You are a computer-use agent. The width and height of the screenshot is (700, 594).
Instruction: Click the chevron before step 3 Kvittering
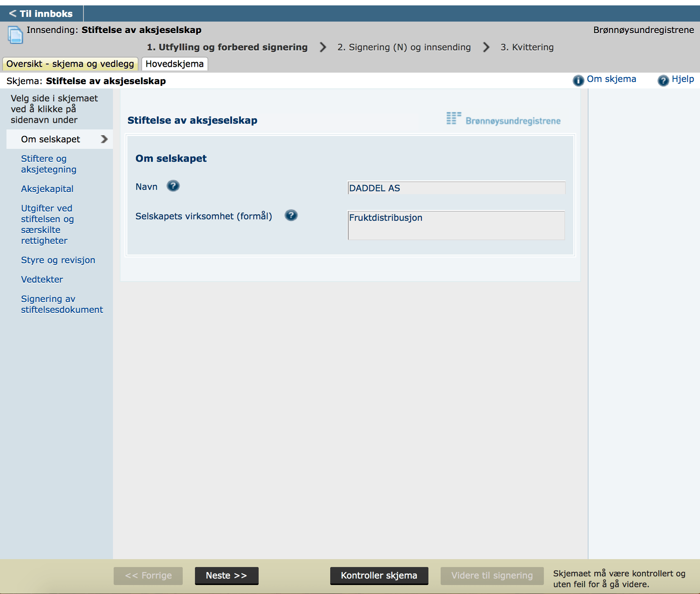point(486,47)
